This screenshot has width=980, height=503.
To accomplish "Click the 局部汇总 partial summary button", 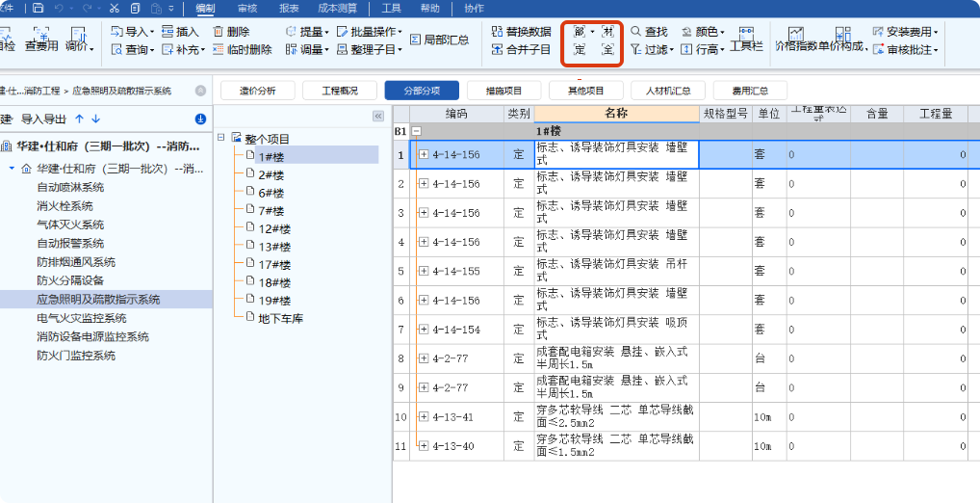I will pyautogui.click(x=440, y=40).
